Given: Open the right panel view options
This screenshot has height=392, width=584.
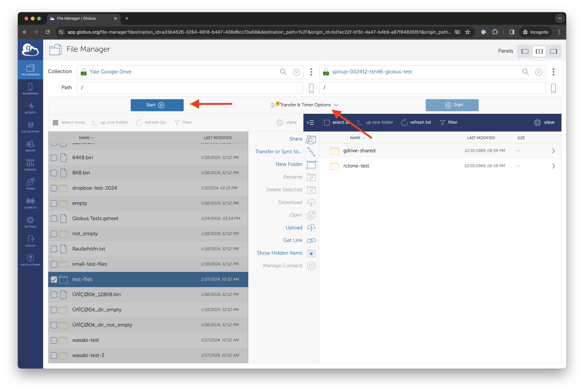Looking at the screenshot, I should [x=544, y=122].
